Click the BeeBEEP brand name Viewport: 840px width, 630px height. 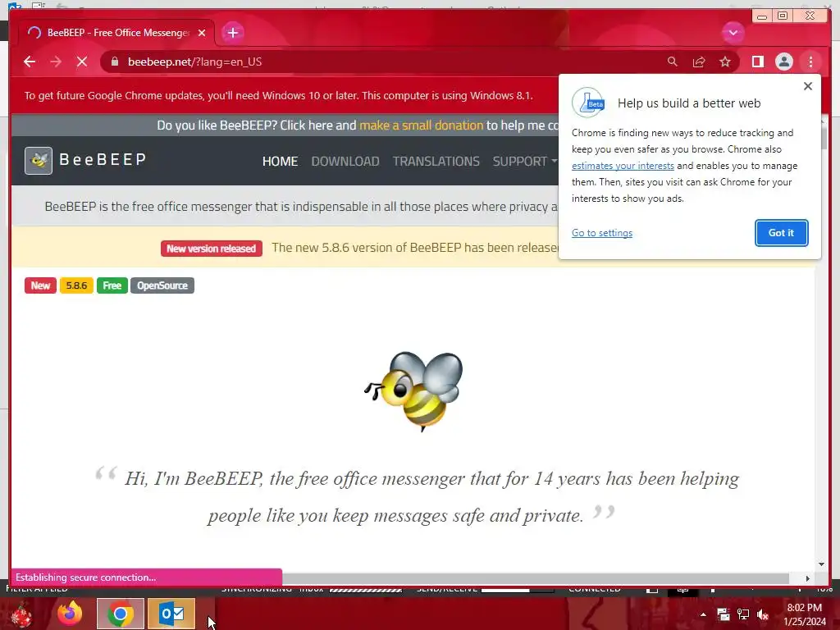103,160
